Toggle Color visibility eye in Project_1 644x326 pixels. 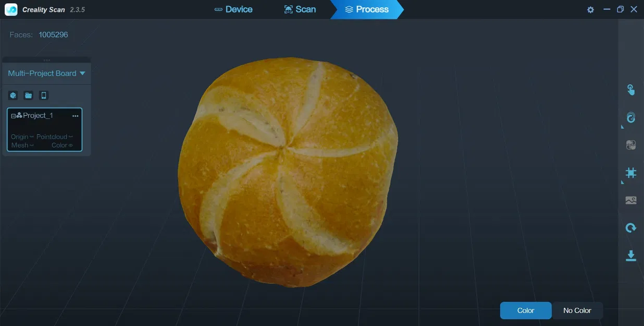[x=71, y=146]
